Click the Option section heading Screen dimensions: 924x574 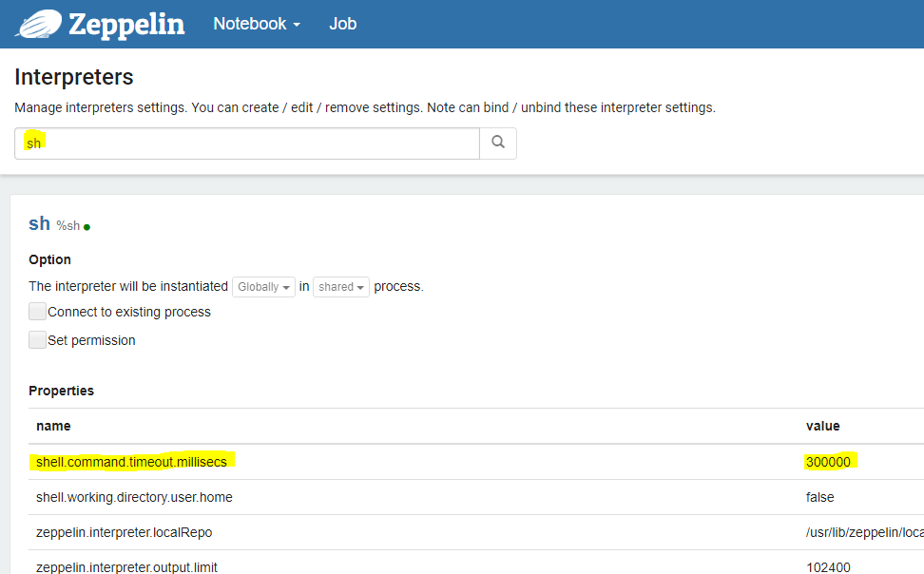click(49, 259)
